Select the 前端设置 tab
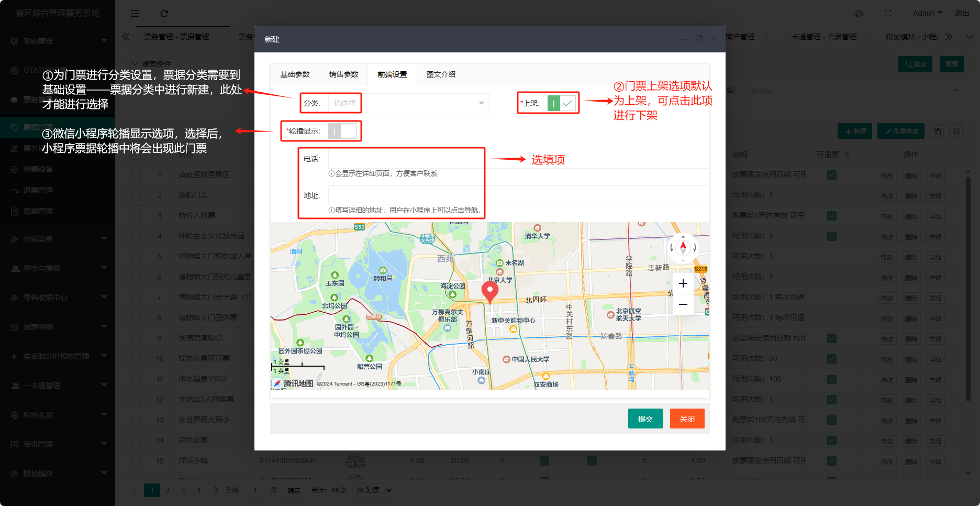This screenshot has height=506, width=980. point(392,74)
